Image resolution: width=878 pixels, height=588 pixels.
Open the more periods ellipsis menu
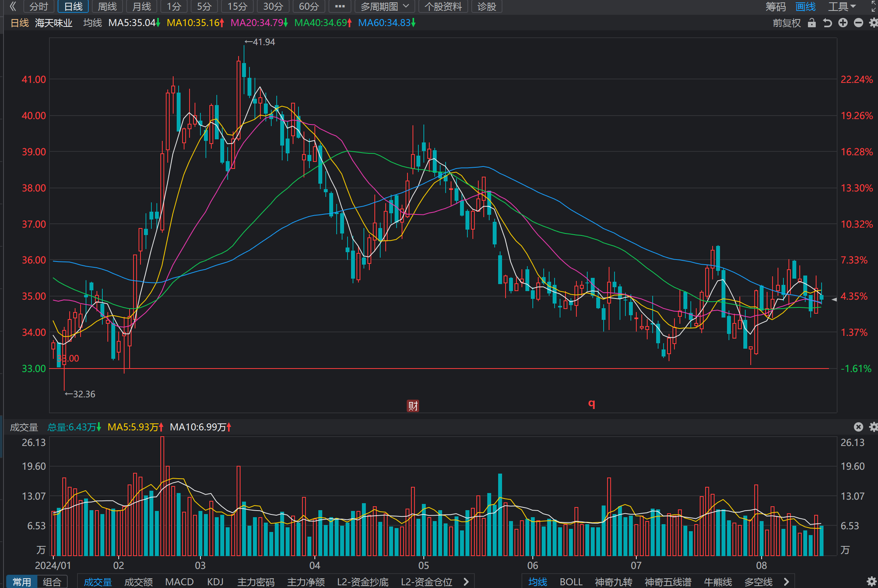pos(340,6)
